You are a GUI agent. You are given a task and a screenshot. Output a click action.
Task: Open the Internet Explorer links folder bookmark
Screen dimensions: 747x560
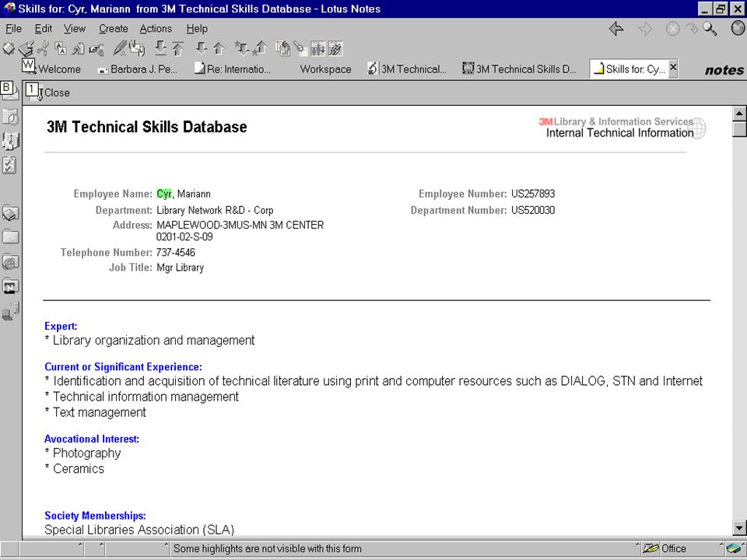pos(10,262)
